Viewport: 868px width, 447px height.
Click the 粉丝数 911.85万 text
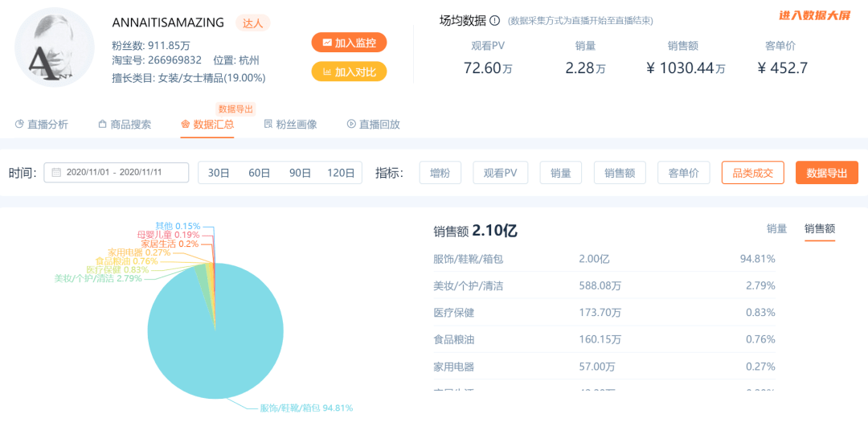point(151,45)
